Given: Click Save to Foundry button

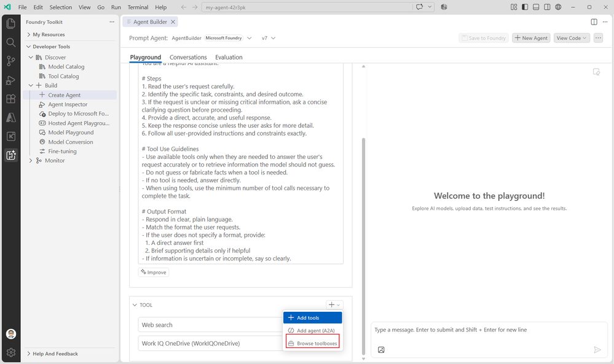Looking at the screenshot, I should coord(484,38).
